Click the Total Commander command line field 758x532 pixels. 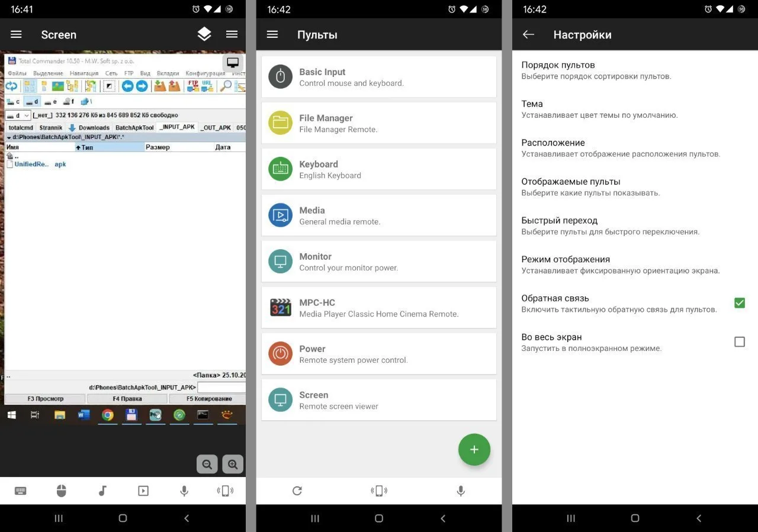[221, 388]
